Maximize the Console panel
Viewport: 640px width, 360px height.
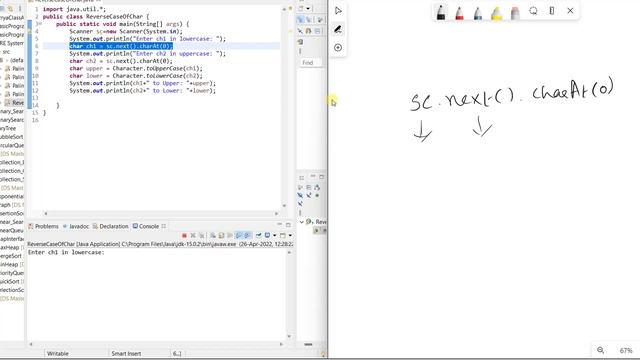tap(288, 225)
